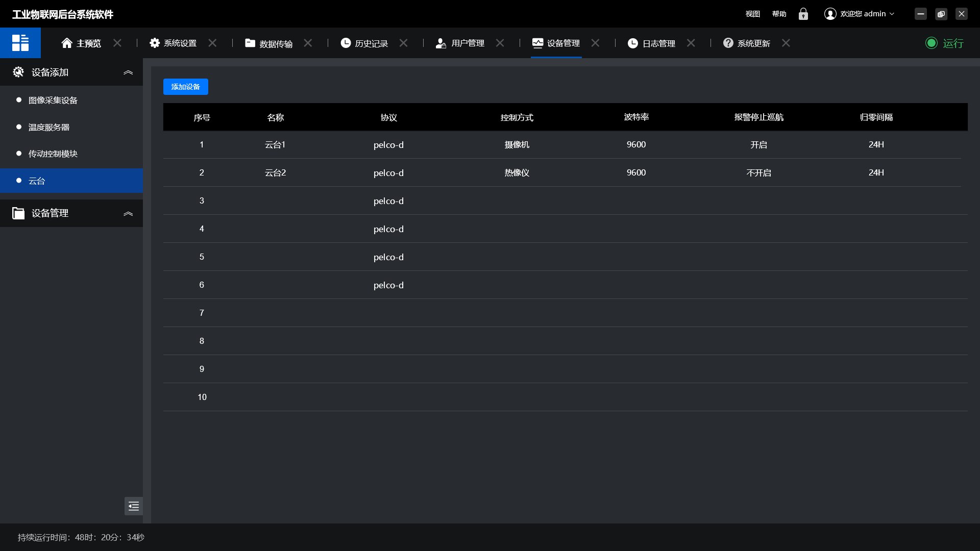Click the 添加设备 button
This screenshot has width=980, height=551.
(x=186, y=87)
